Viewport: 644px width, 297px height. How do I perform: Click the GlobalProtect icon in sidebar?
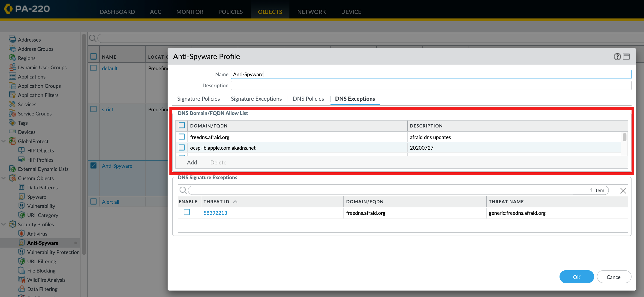point(13,141)
